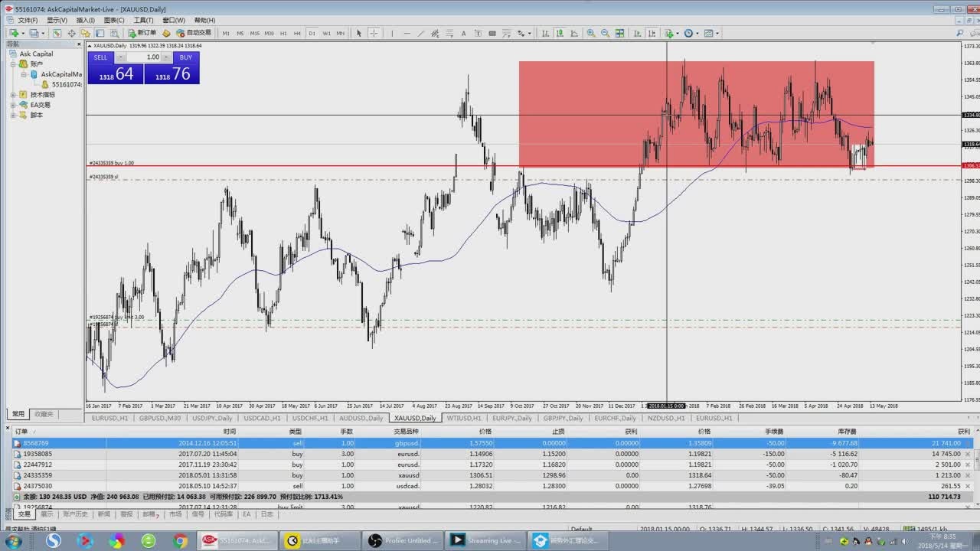
Task: Toggle the 自动交易 auto trading button
Action: click(194, 33)
